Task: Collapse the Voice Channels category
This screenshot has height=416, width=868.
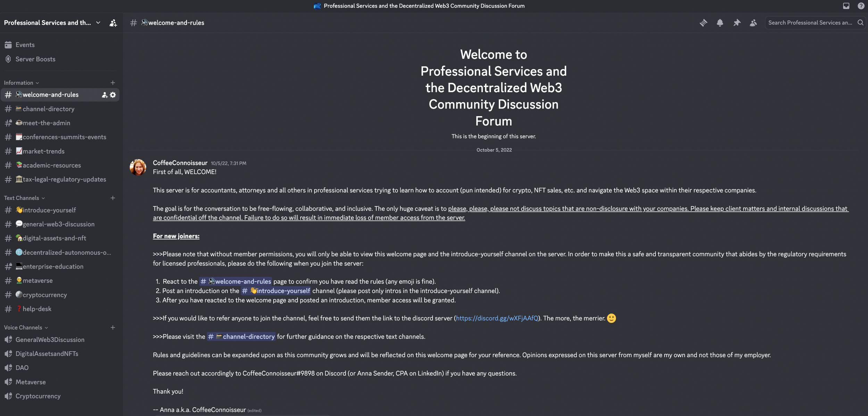Action: [26, 328]
